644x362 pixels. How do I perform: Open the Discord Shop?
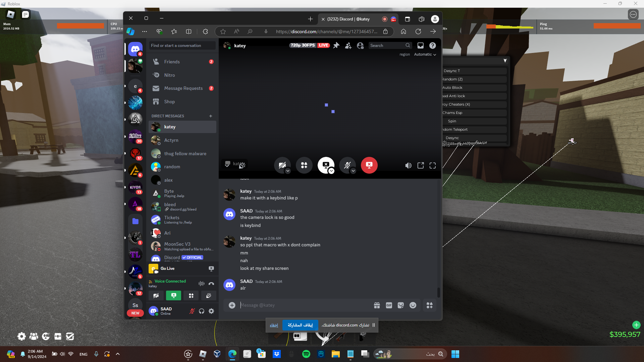(182, 102)
